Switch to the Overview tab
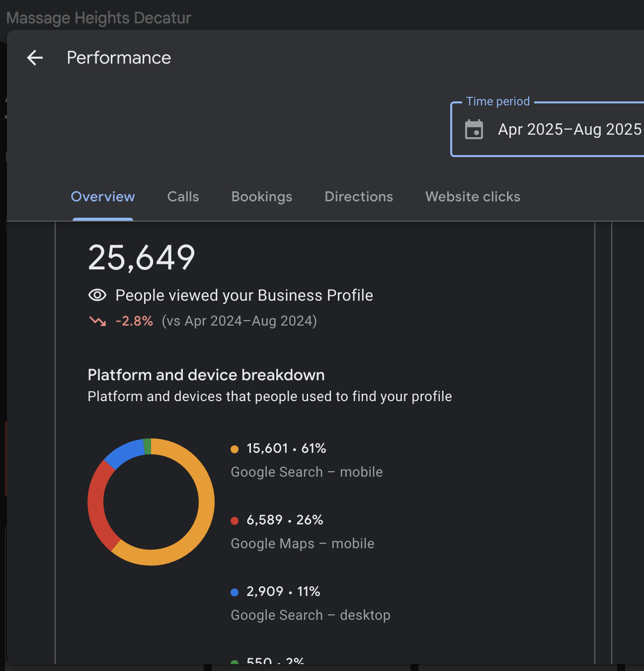Image resolution: width=644 pixels, height=671 pixels. tap(103, 197)
